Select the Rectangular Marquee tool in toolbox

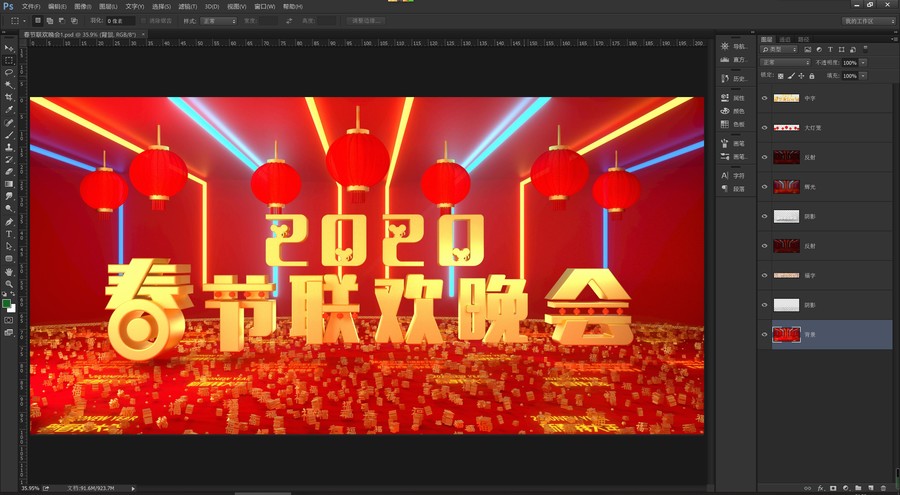click(x=9, y=60)
